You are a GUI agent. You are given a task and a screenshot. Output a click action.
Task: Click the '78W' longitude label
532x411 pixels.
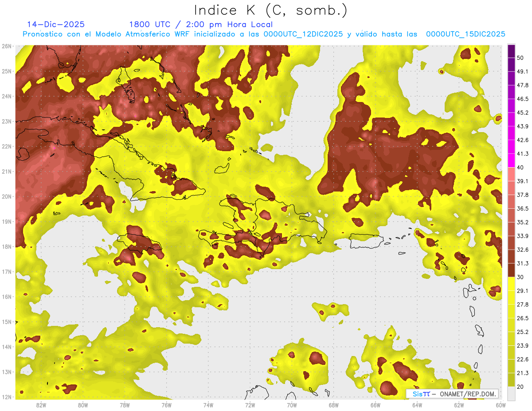point(125,405)
